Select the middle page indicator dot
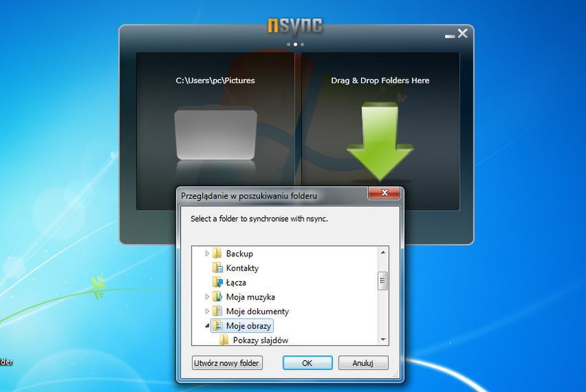Image resolution: width=586 pixels, height=392 pixels. point(295,45)
